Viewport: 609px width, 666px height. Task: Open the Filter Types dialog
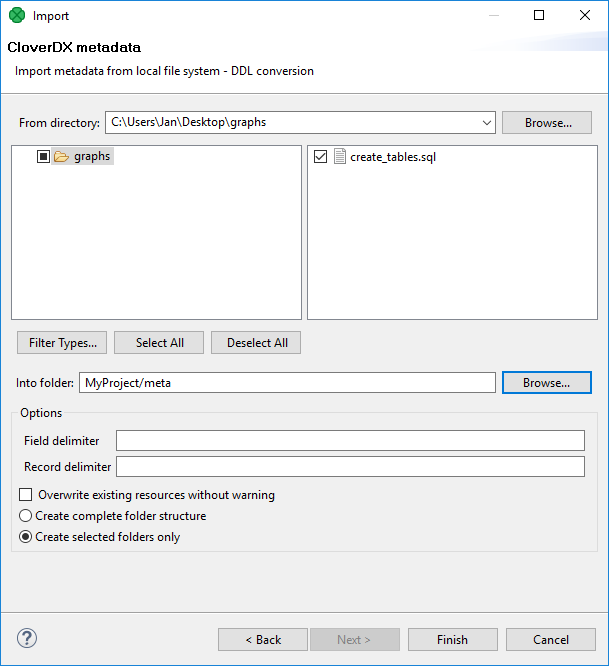(x=62, y=343)
